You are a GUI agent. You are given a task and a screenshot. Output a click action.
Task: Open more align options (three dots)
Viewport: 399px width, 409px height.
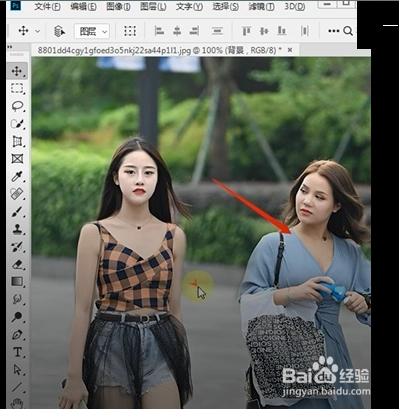click(x=334, y=31)
